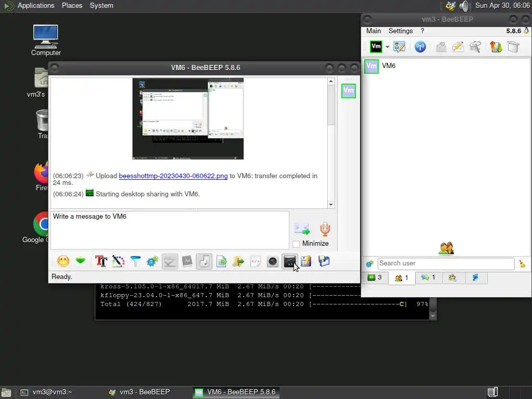Click the Penguin icon beside version 5.8.6

click(x=526, y=31)
